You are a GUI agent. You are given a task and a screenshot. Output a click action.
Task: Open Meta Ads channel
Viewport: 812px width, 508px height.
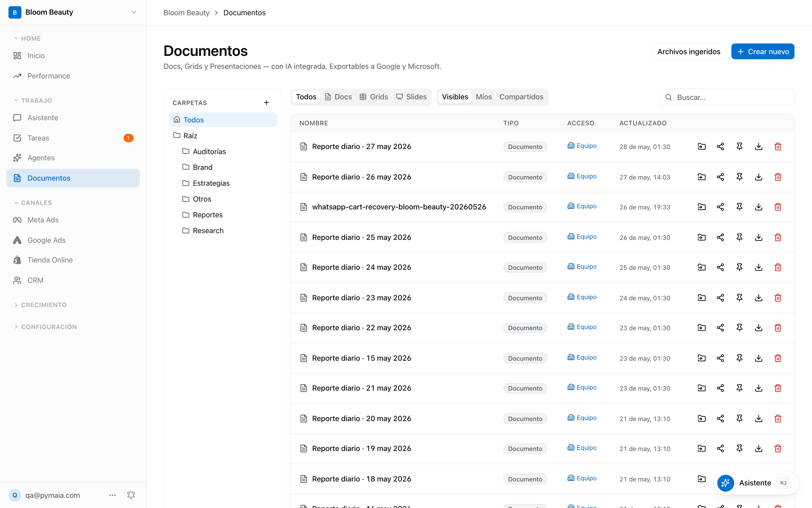[x=73, y=220]
